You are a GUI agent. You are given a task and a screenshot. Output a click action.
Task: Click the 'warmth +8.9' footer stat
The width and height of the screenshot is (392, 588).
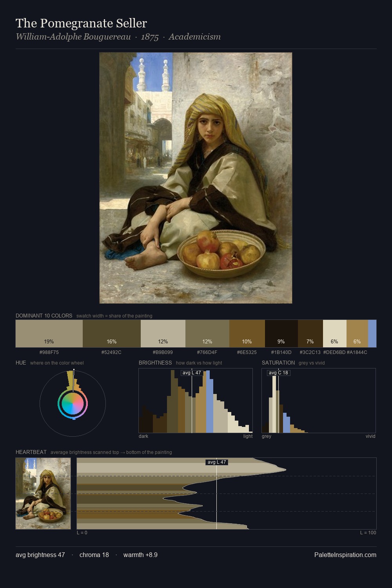[140, 555]
